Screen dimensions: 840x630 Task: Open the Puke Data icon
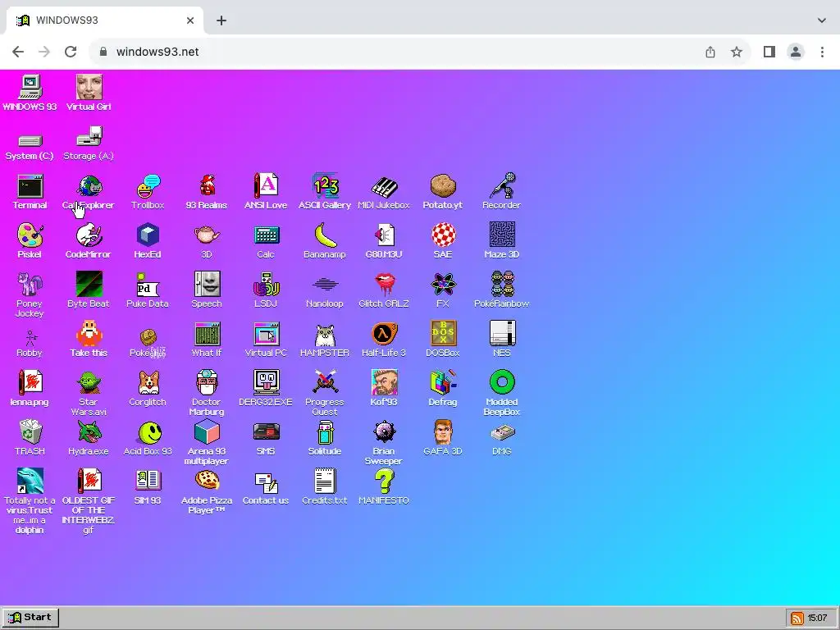tap(148, 285)
